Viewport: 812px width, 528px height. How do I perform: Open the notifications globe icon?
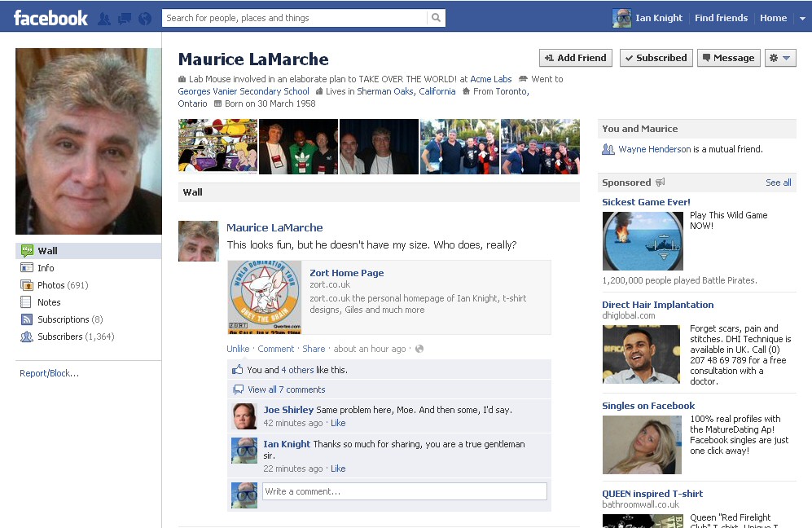coord(145,18)
